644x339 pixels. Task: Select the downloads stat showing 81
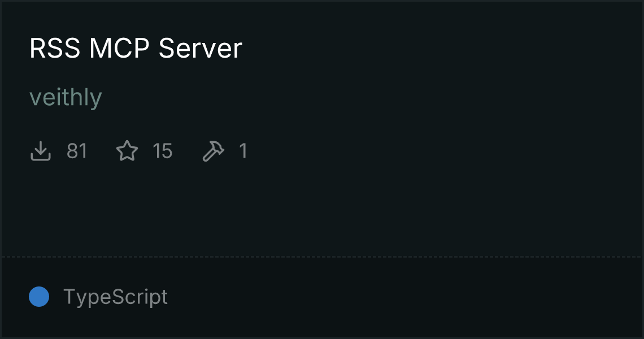pos(59,151)
